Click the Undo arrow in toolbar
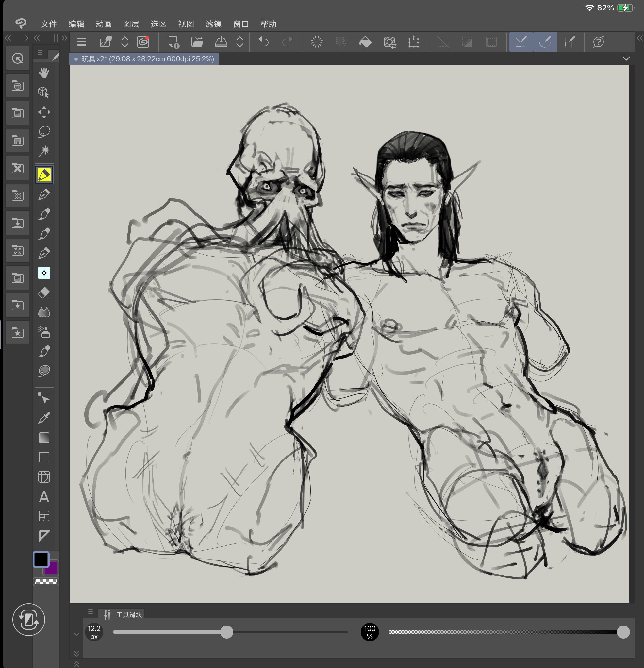 coord(263,42)
